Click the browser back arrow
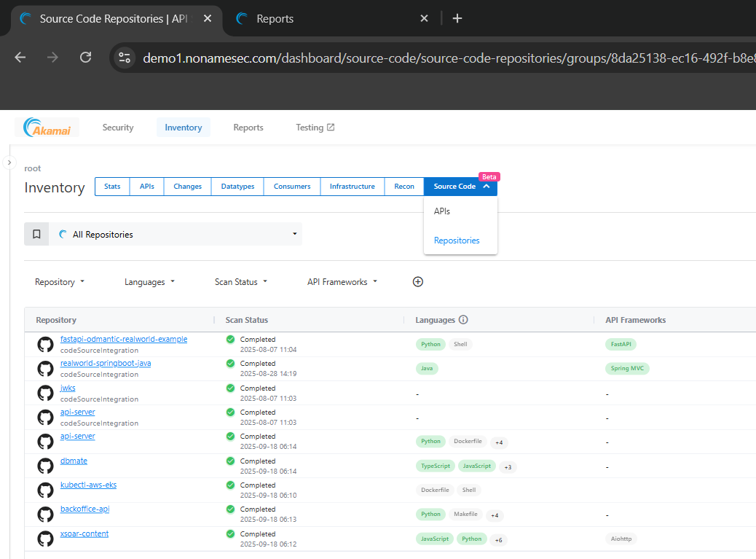The width and height of the screenshot is (756, 559). point(20,58)
